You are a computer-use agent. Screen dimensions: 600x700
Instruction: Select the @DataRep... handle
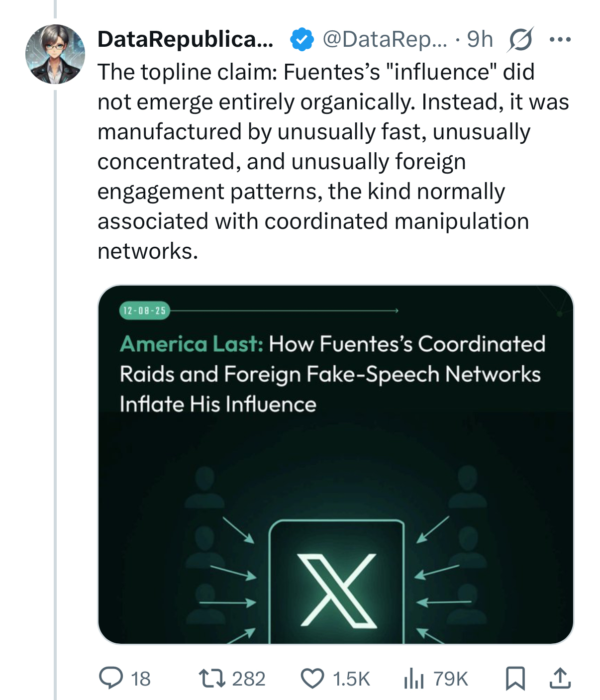385,39
